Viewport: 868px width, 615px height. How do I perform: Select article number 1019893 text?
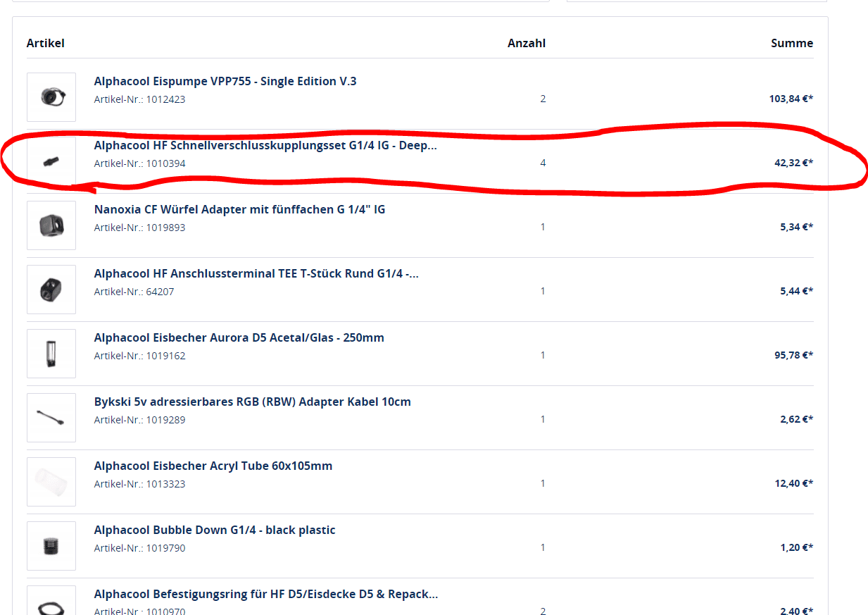tap(140, 228)
